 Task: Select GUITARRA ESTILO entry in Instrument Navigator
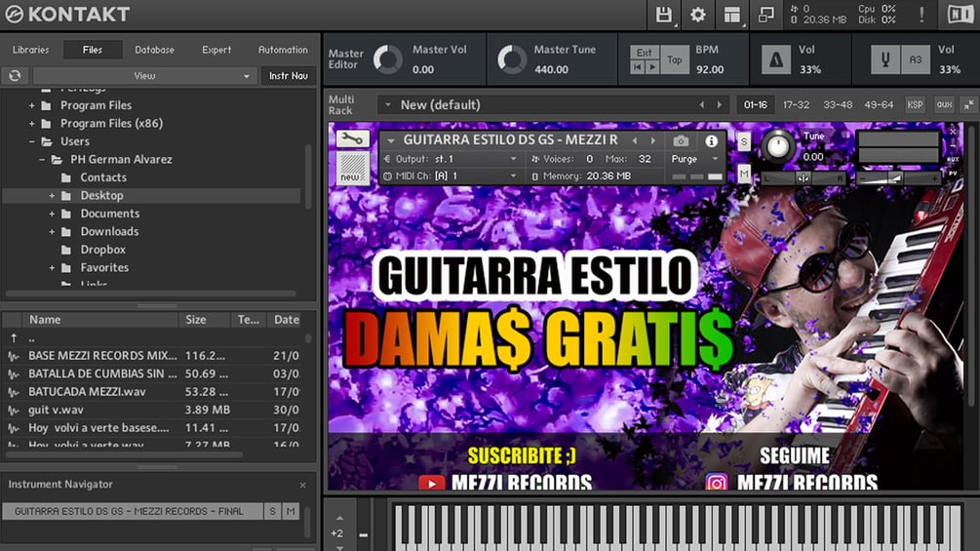[133, 511]
